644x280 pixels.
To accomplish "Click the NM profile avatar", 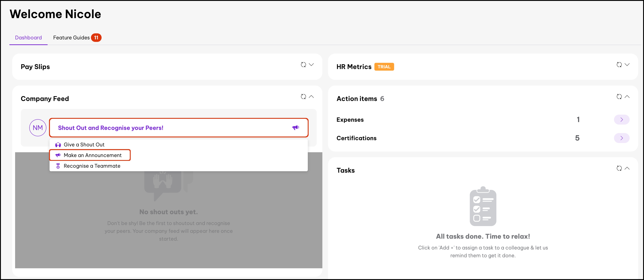I will click(x=38, y=128).
